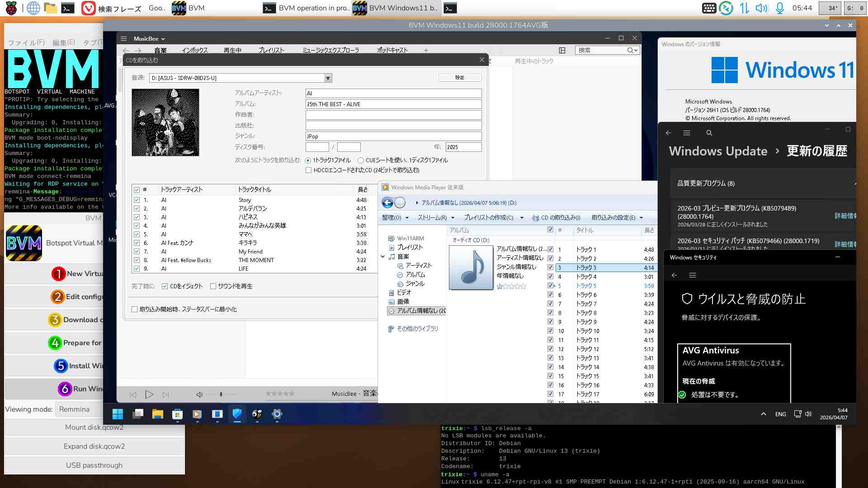This screenshot has height=488, width=868.
Task: Expand the MusicBee main menu dropdown
Action: (149, 39)
